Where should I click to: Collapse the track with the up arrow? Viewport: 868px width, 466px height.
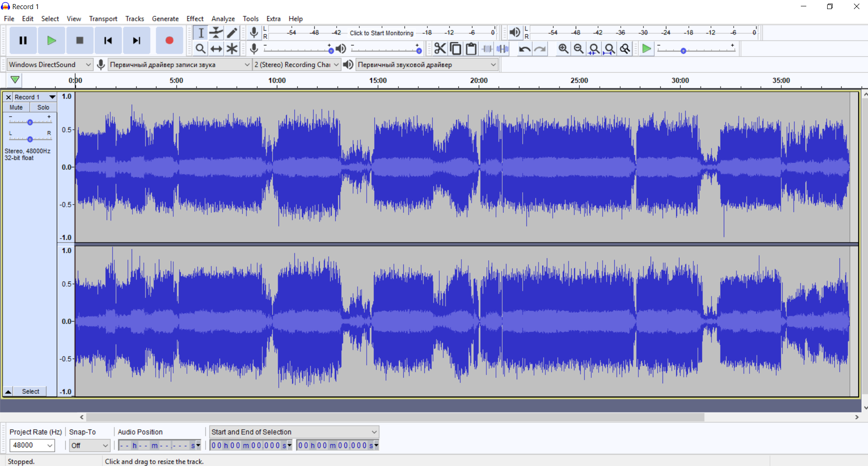[x=8, y=391]
